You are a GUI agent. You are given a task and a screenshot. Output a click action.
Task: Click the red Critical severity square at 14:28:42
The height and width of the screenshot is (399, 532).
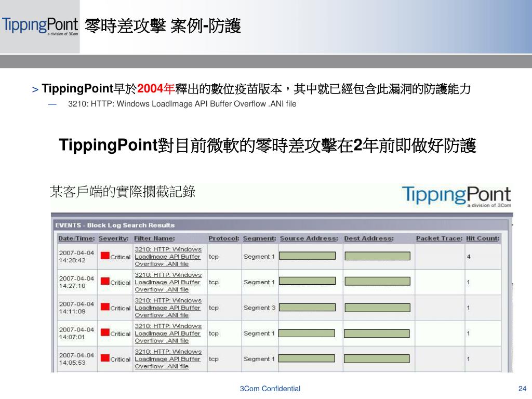pos(105,256)
